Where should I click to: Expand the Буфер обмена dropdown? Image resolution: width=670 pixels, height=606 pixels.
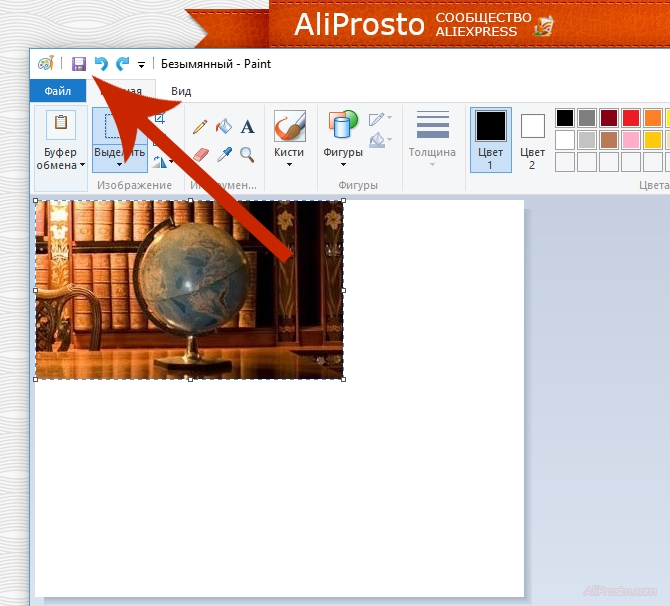click(x=61, y=159)
